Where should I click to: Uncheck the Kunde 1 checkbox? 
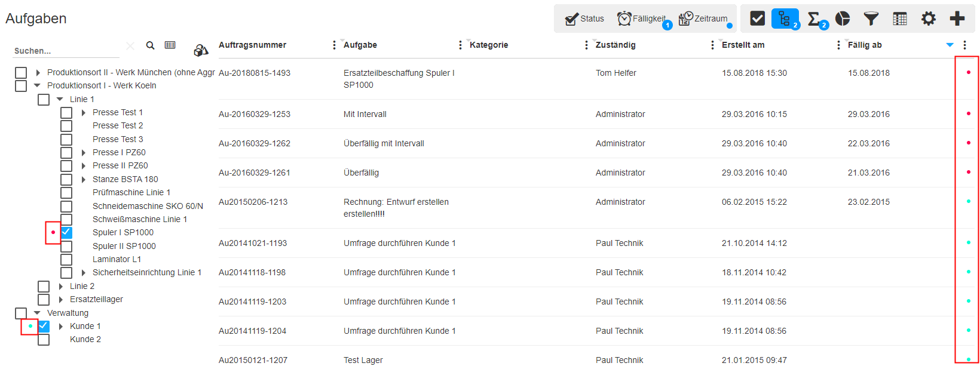[x=44, y=326]
